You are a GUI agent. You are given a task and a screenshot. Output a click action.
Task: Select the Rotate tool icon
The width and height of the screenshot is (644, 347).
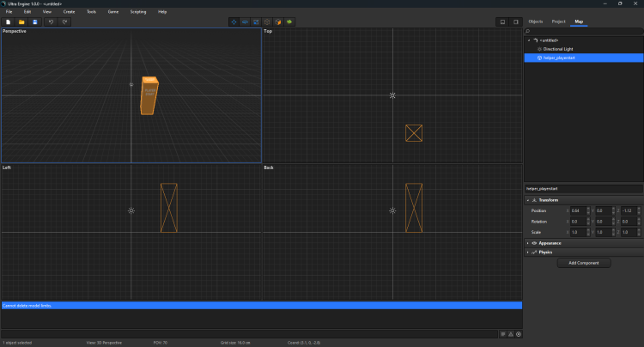(x=245, y=21)
